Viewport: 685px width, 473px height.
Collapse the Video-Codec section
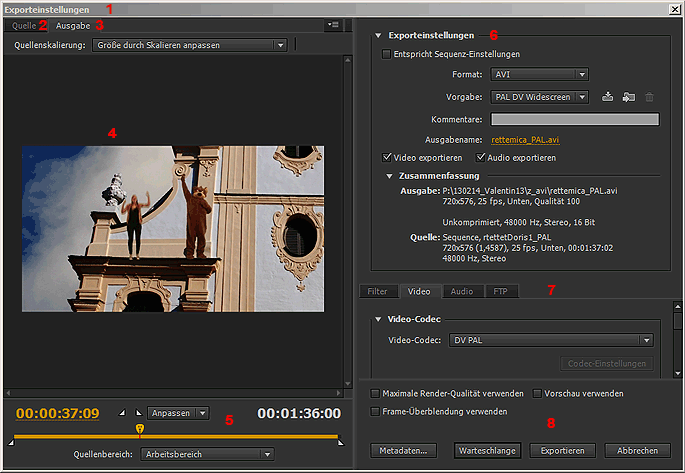point(378,319)
